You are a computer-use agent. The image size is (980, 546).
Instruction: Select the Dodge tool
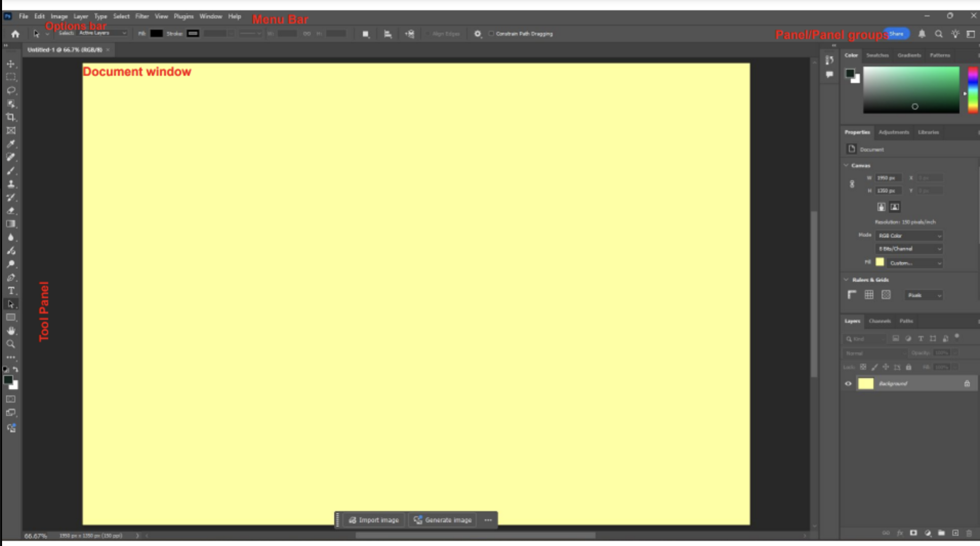[11, 264]
